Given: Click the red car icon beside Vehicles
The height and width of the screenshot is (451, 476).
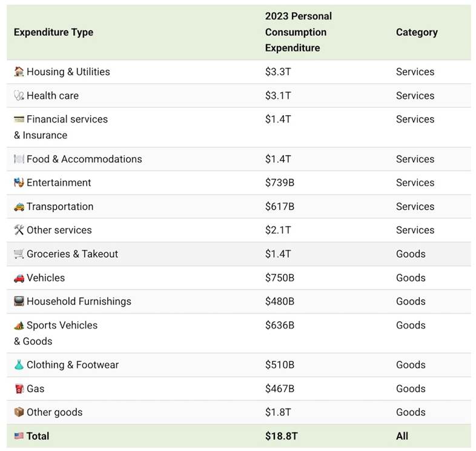Looking at the screenshot, I should (x=19, y=278).
